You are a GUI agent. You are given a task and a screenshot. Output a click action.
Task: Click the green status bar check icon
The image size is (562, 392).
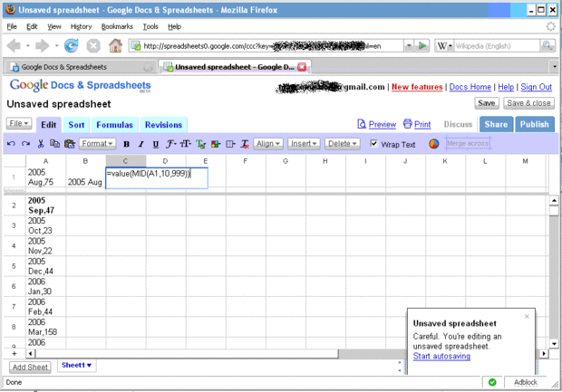coord(492,382)
